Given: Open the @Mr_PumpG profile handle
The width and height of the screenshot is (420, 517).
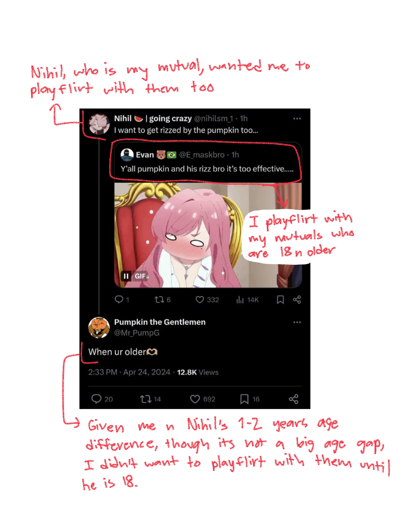Looking at the screenshot, I should coord(137,333).
